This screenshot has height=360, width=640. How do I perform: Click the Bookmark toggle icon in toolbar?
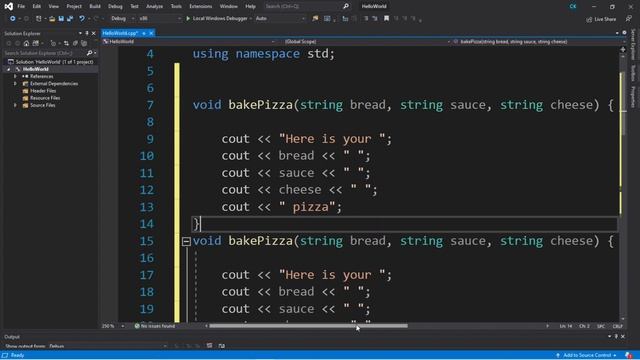tap(386, 18)
